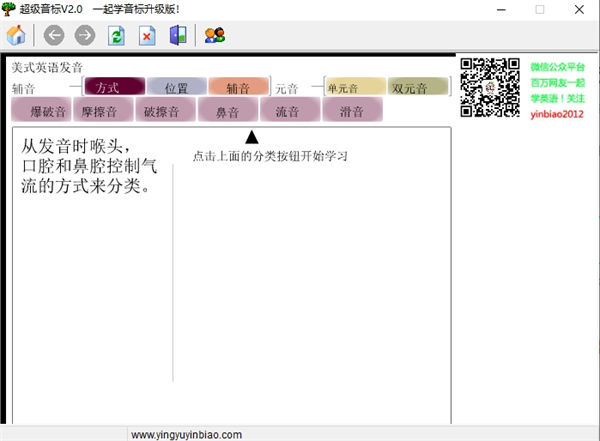Choose the 滑音 subcategory
The height and width of the screenshot is (441, 600).
coord(351,110)
